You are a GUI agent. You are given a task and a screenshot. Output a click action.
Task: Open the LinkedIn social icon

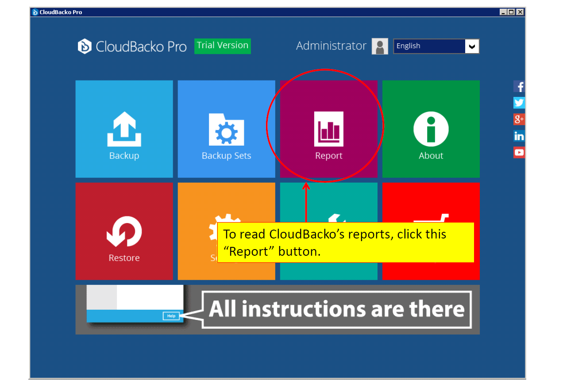coord(519,136)
